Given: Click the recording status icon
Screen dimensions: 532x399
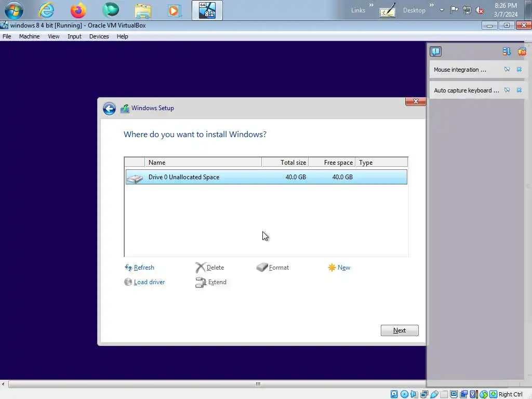Looking at the screenshot, I should coord(464,394).
